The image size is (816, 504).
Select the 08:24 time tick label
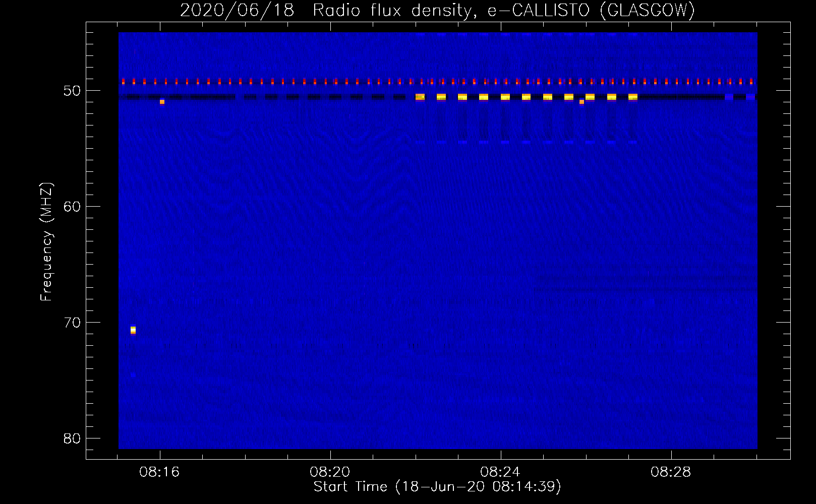pos(500,472)
